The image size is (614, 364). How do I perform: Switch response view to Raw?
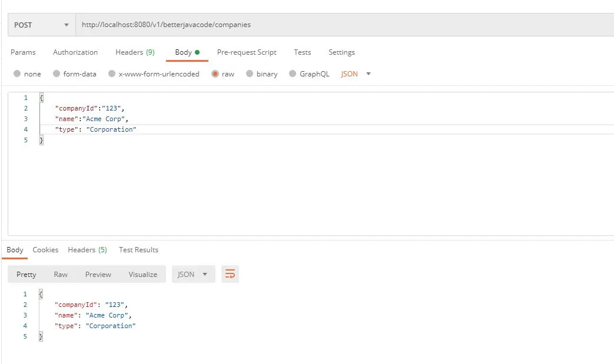[61, 273]
